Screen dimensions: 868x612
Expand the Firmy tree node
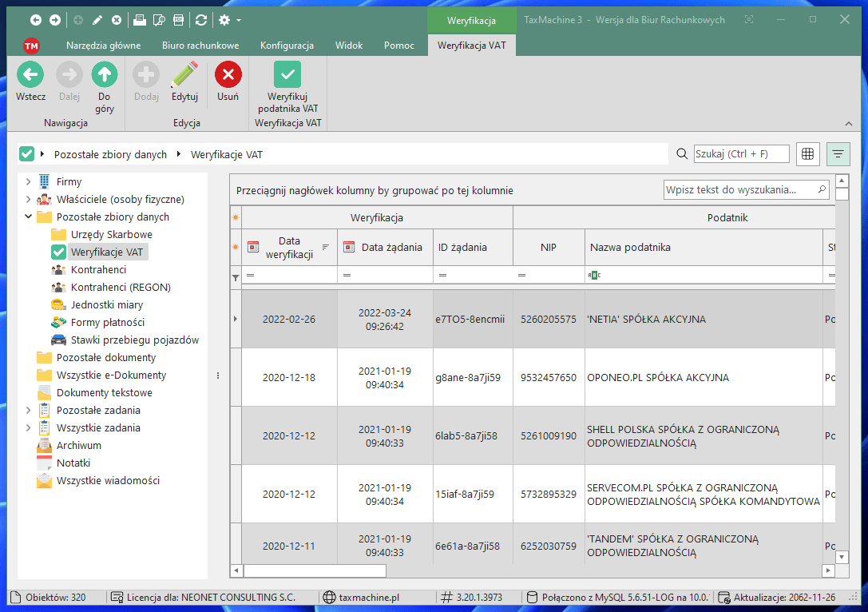(x=29, y=182)
